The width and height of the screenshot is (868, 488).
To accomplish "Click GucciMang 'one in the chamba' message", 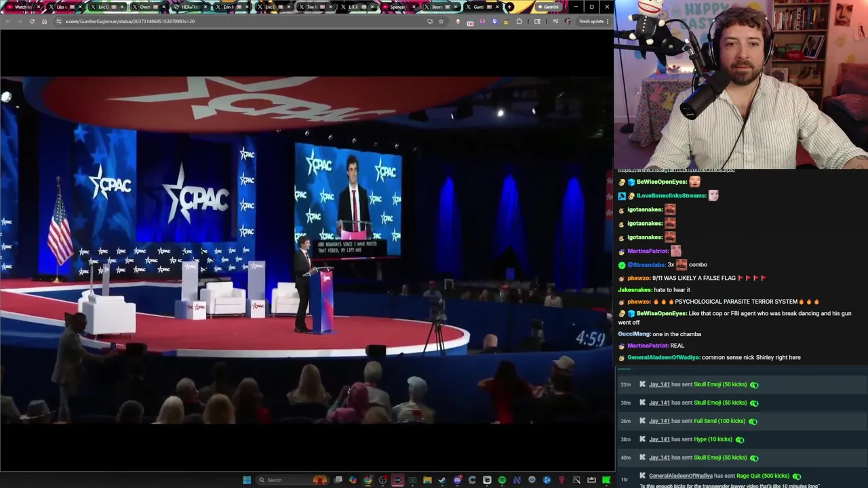I will click(x=659, y=334).
